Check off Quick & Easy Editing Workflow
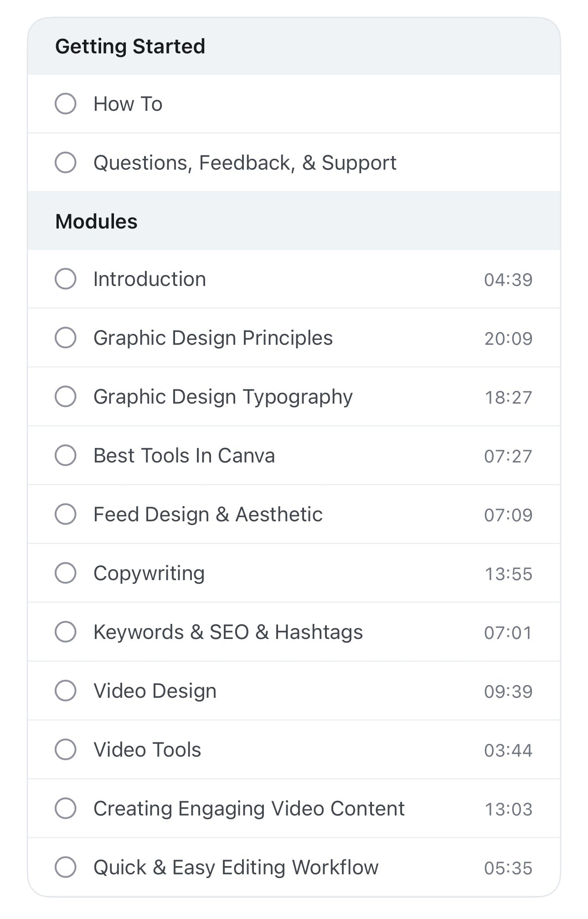Screen dimensions: 588x919 [x=66, y=867]
